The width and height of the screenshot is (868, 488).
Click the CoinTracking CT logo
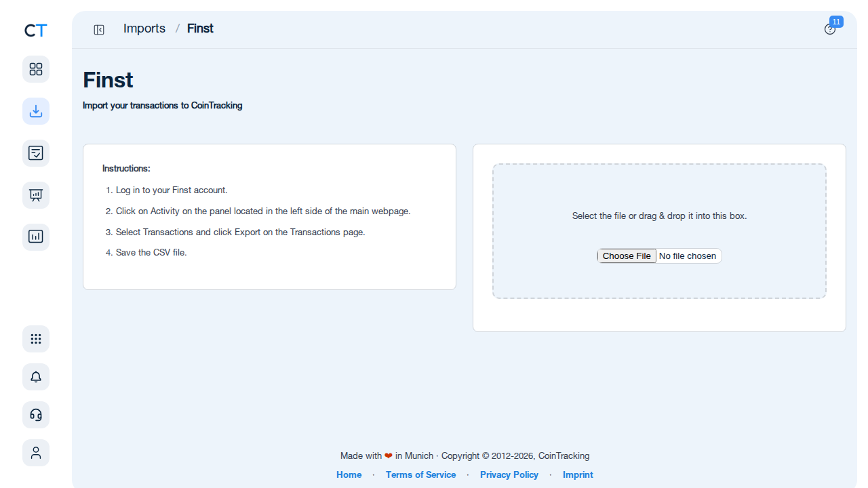click(35, 30)
